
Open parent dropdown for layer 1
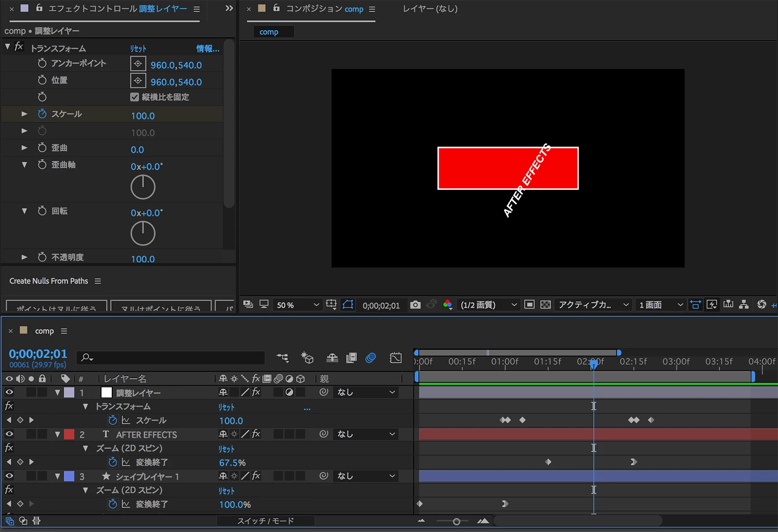pos(366,392)
